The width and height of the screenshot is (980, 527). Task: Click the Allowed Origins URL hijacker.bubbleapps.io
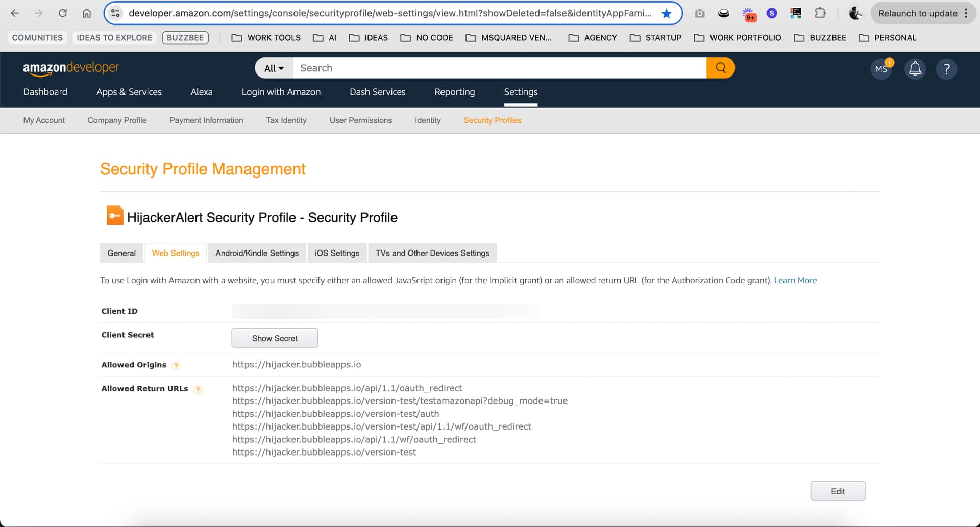[x=297, y=364]
